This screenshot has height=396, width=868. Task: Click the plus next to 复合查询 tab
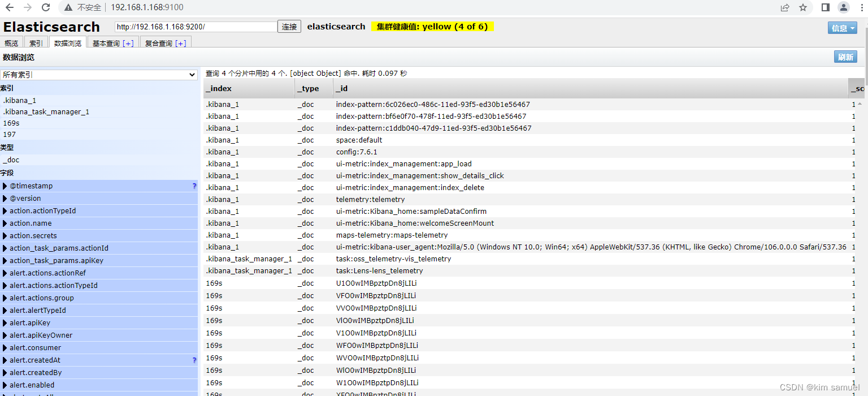(x=181, y=44)
